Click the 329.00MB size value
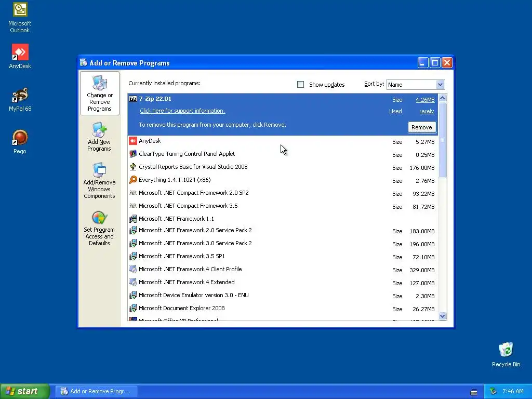 click(x=422, y=270)
